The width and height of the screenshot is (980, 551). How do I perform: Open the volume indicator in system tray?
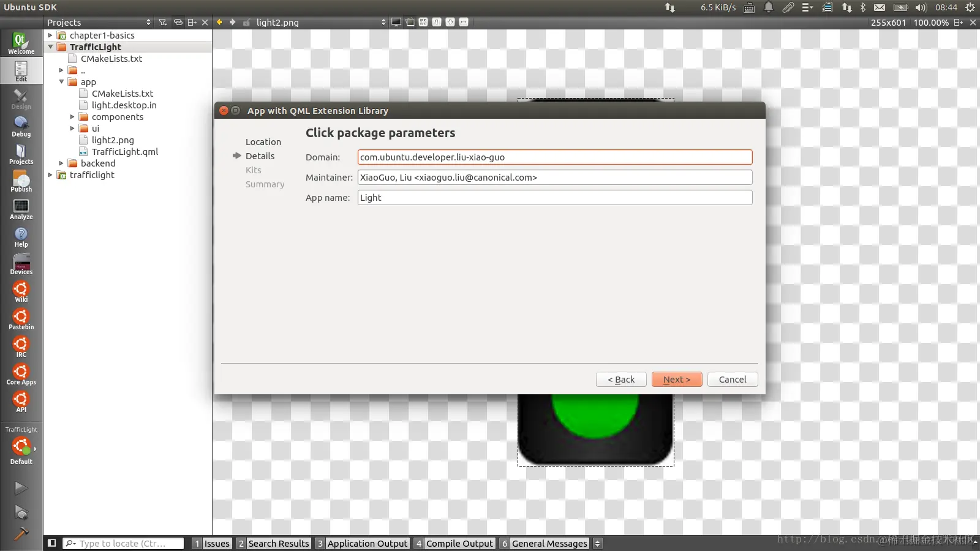(921, 7)
